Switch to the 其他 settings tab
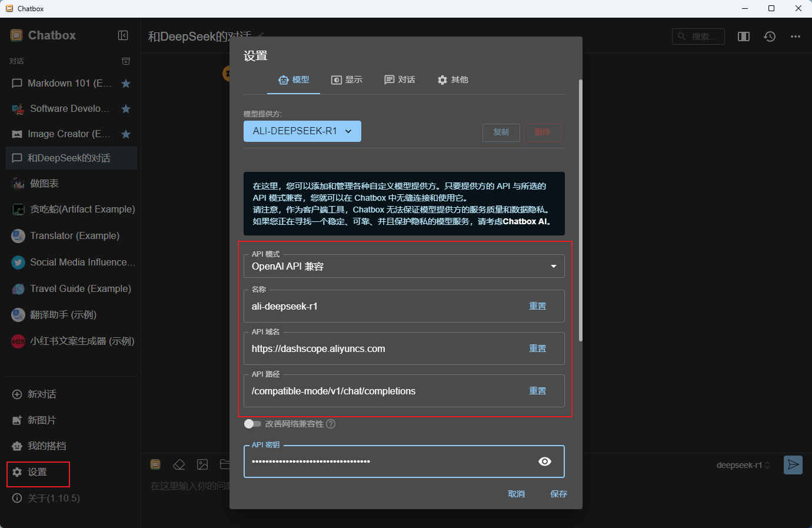The image size is (812, 528). (x=452, y=80)
